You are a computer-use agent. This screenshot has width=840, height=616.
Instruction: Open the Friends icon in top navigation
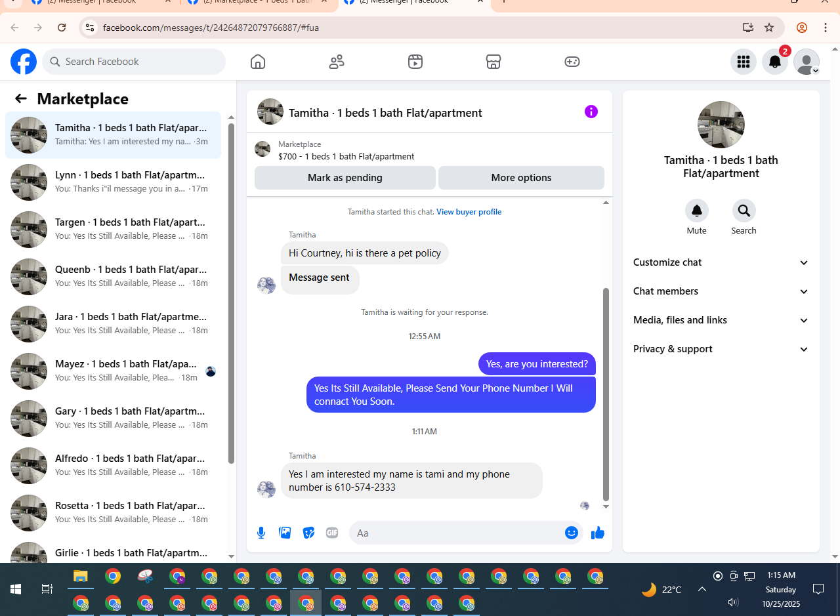click(337, 62)
